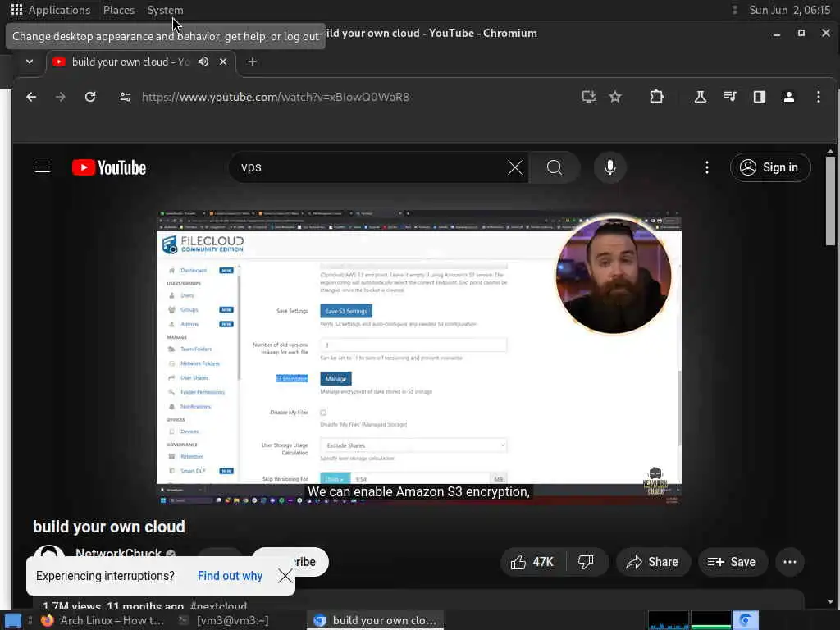Open a new browser tab

252,62
